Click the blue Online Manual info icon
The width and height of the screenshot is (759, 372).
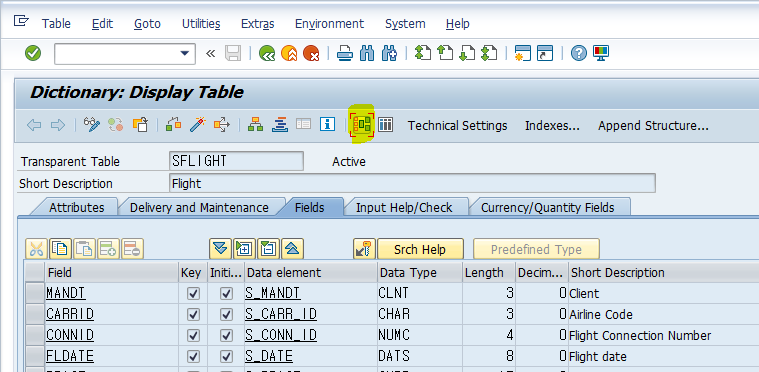pyautogui.click(x=328, y=125)
